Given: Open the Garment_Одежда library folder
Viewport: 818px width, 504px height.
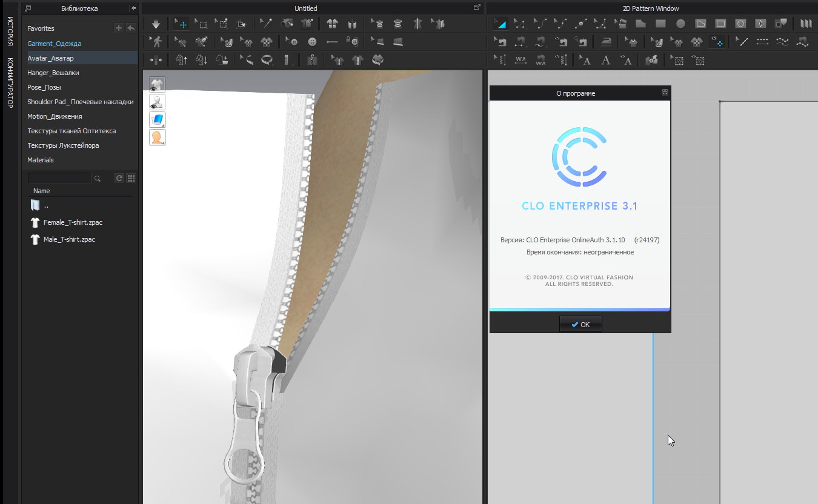Looking at the screenshot, I should [x=54, y=44].
